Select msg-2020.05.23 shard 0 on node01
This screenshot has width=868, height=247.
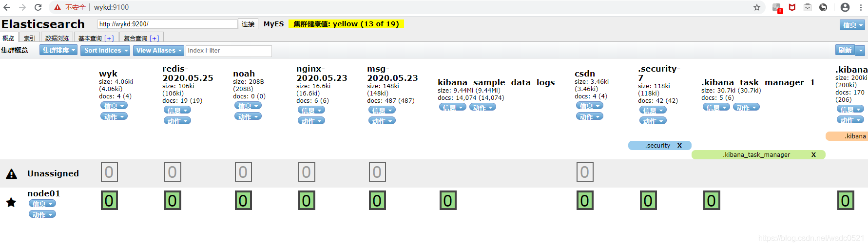point(377,200)
